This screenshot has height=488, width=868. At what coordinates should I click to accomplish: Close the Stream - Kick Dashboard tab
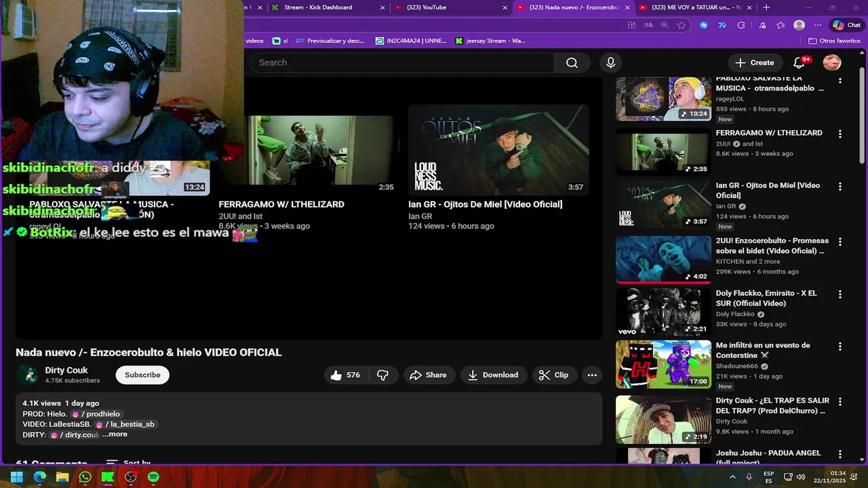(382, 7)
